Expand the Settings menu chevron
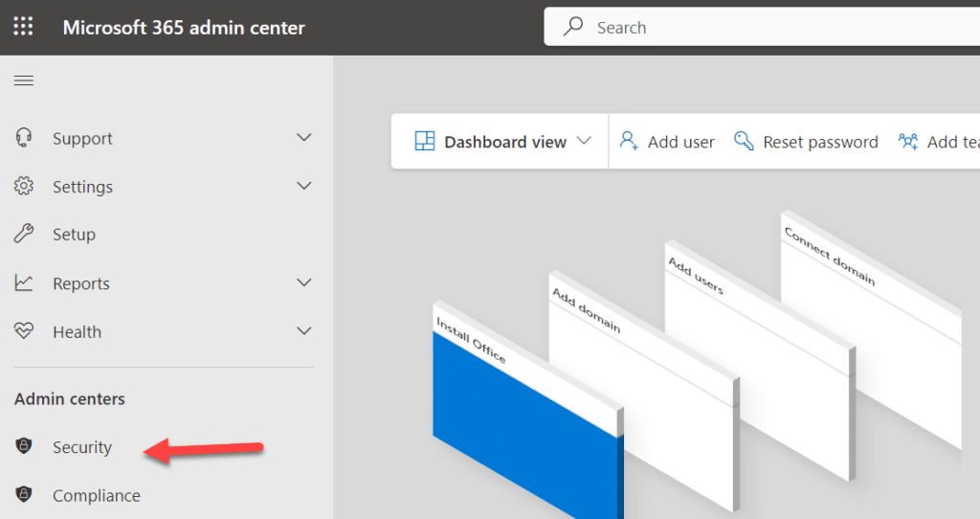980x519 pixels. [x=303, y=186]
